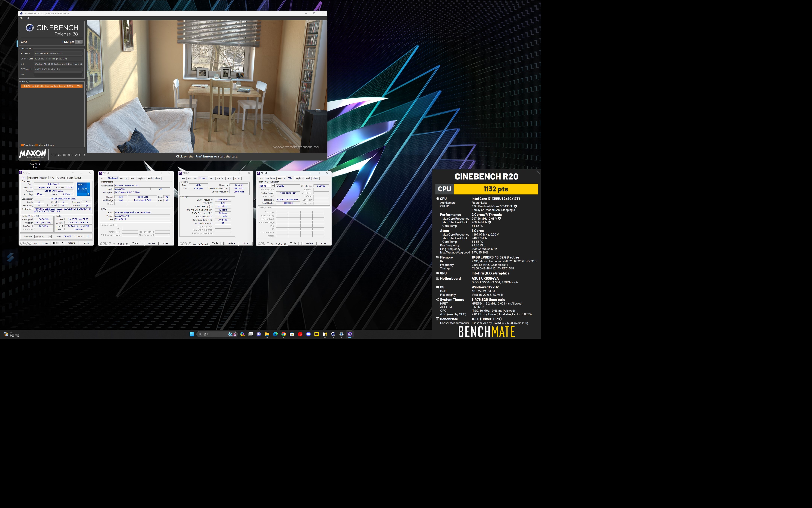Click the title icon of the CPU-Z SPD window
812x508 pixels.
click(x=258, y=173)
